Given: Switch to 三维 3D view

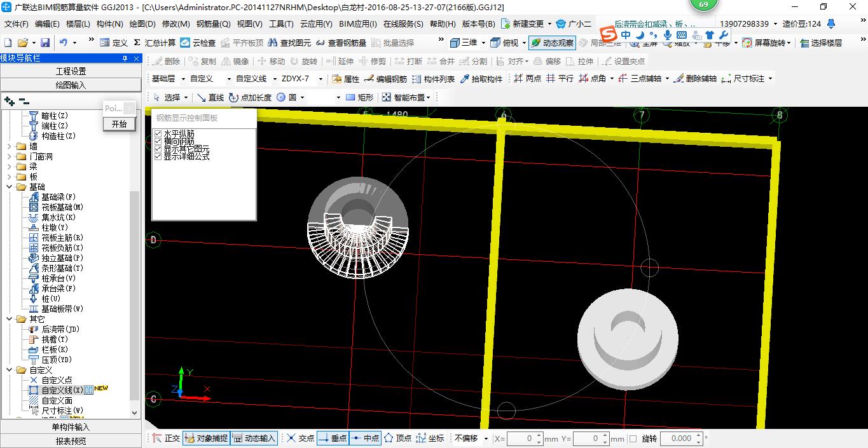Looking at the screenshot, I should [464, 43].
